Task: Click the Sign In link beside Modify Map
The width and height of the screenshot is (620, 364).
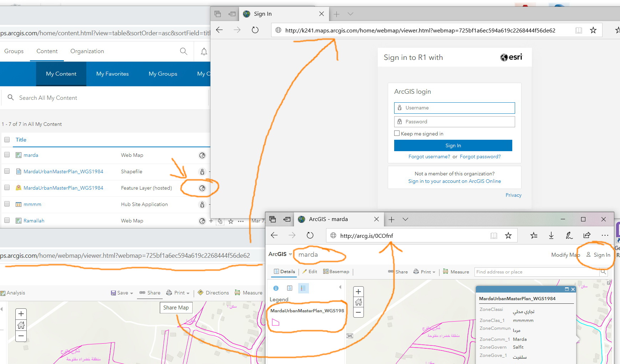Action: [598, 255]
